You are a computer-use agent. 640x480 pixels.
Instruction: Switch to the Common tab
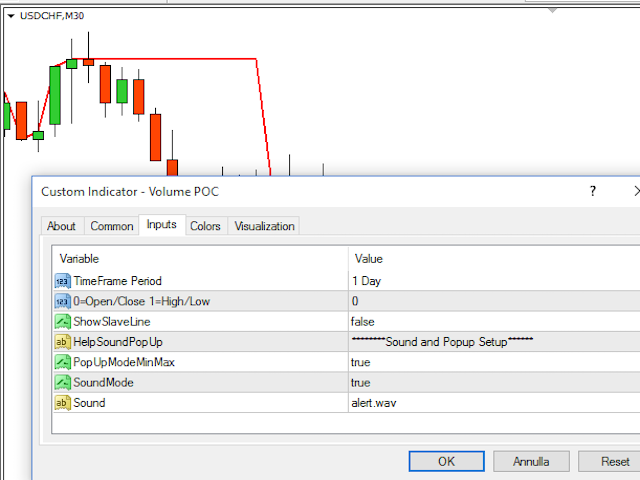[112, 226]
